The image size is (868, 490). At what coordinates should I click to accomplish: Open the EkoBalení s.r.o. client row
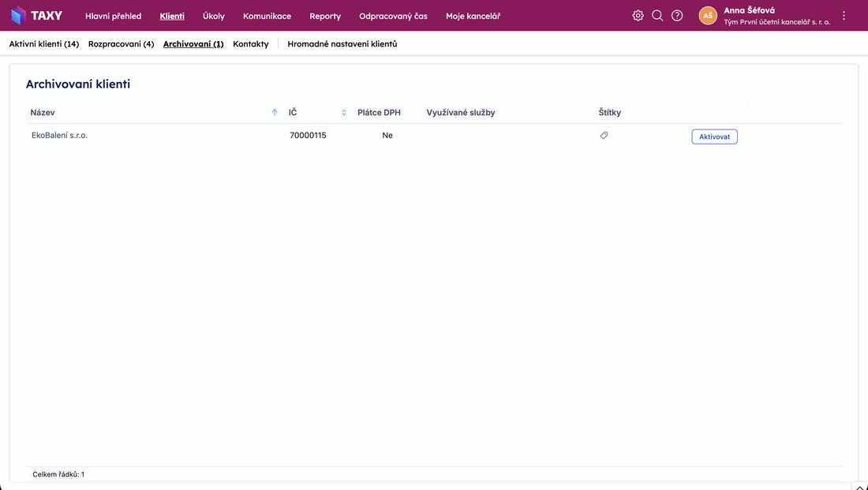coord(433,136)
